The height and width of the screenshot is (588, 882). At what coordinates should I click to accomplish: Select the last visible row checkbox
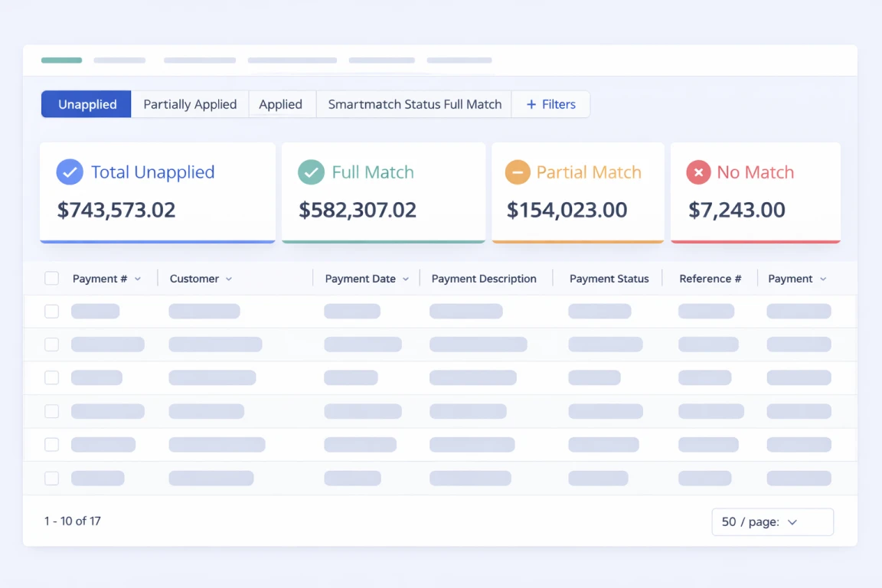point(51,479)
